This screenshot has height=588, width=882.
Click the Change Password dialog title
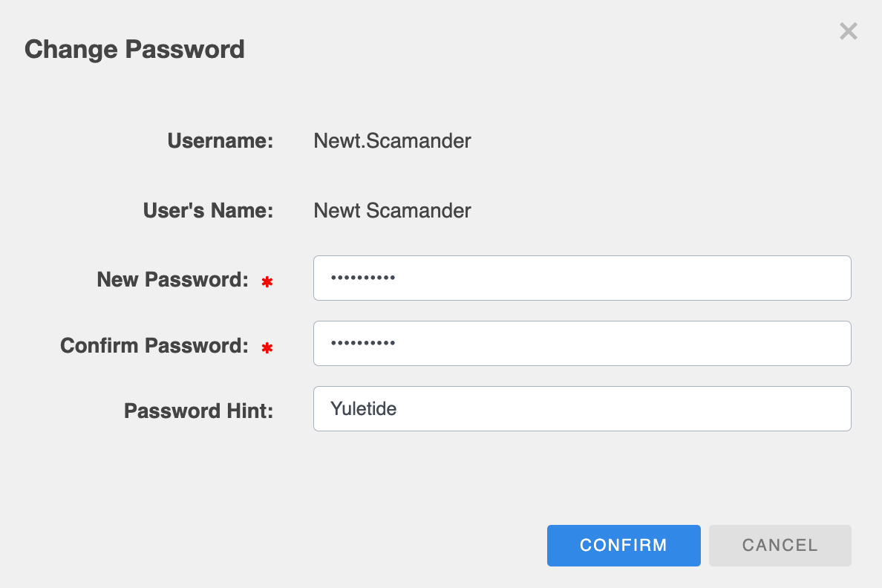(x=134, y=50)
